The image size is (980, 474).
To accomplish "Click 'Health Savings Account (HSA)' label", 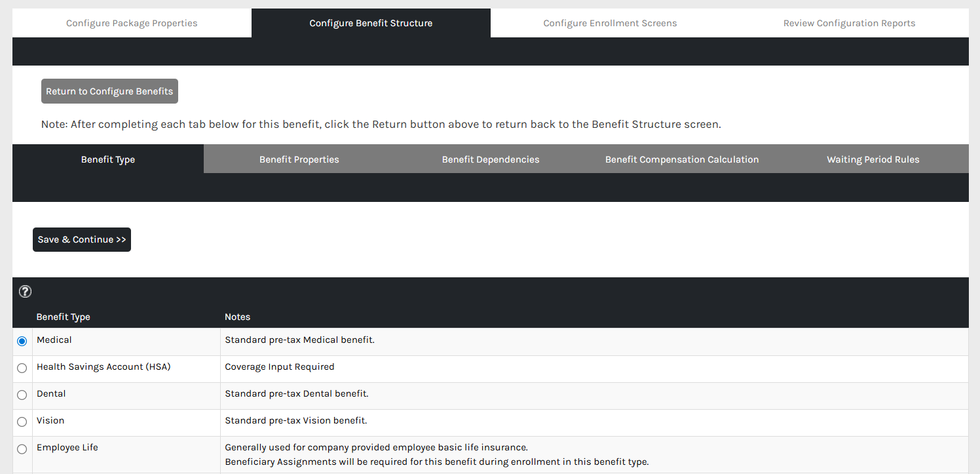I will (x=104, y=366).
